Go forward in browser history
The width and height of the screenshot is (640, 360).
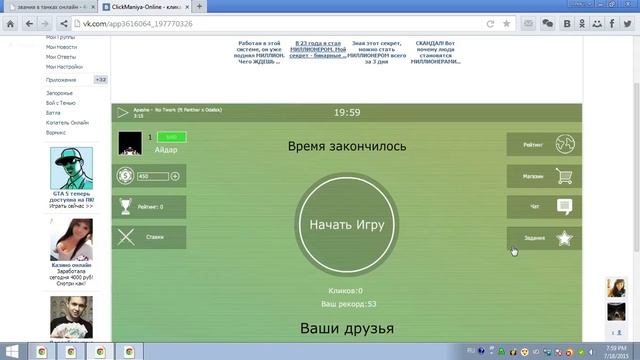(45, 24)
